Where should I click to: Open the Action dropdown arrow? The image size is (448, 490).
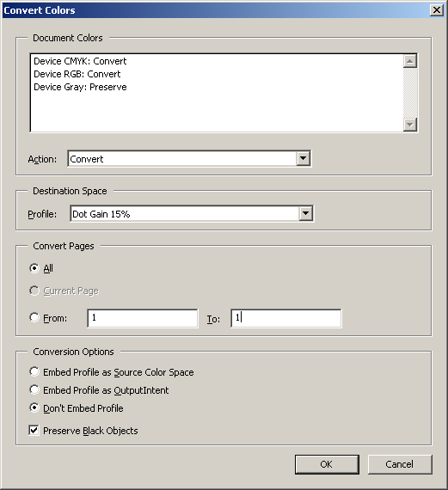pos(303,158)
